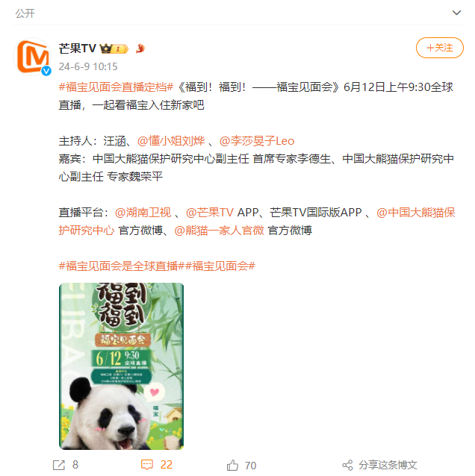Open mention @湖南卫视
Viewport: 475px width, 476px height.
pyautogui.click(x=143, y=213)
